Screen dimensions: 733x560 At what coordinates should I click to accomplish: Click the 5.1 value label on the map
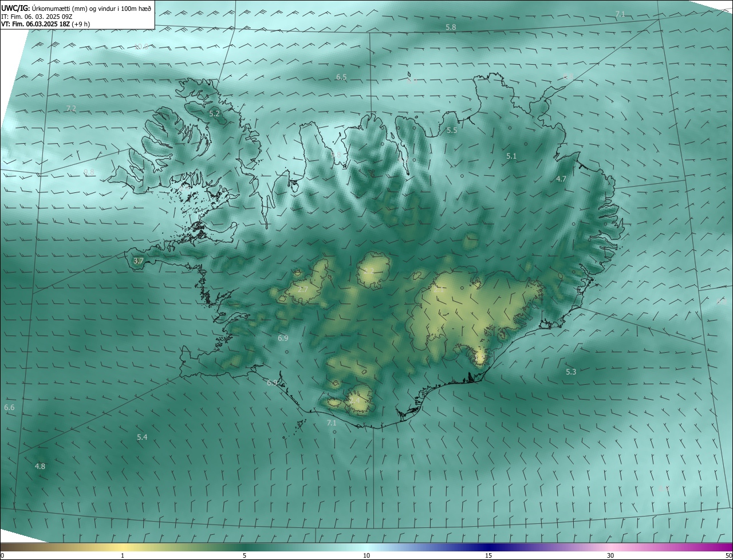[511, 156]
